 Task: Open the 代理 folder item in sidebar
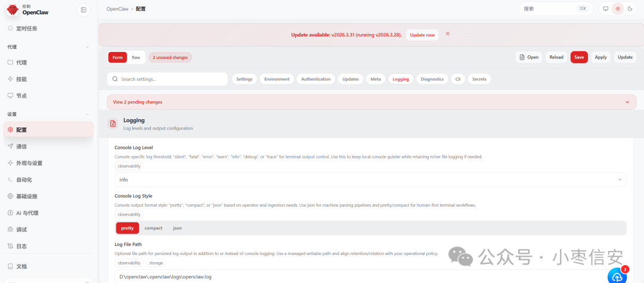coord(48,63)
